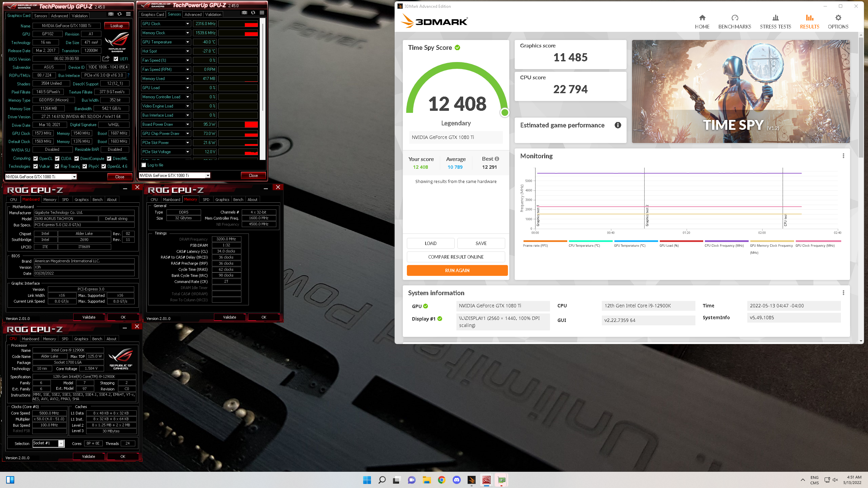Viewport: 868px width, 488px height.
Task: Toggle the UEFI checkbox in GPU-Z
Action: (116, 59)
